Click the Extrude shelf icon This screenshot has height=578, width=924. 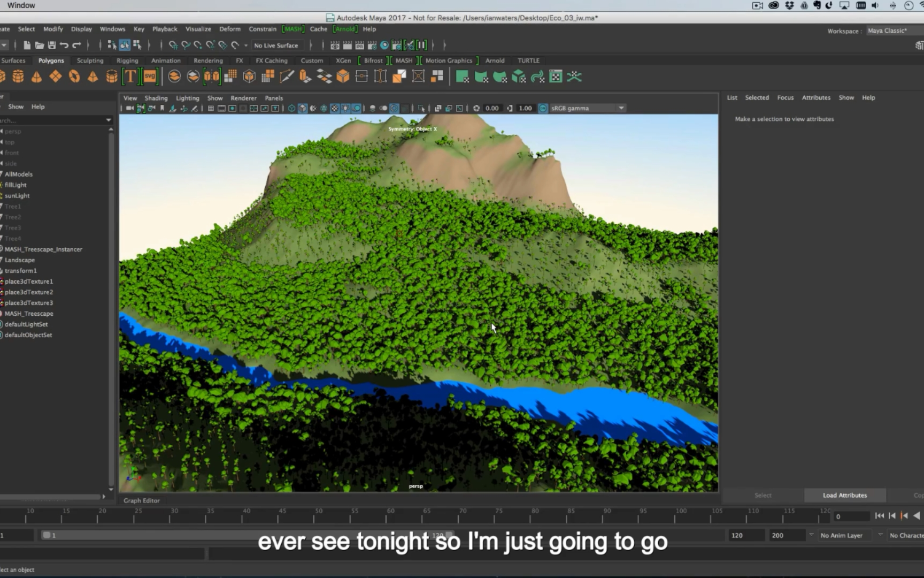click(305, 77)
